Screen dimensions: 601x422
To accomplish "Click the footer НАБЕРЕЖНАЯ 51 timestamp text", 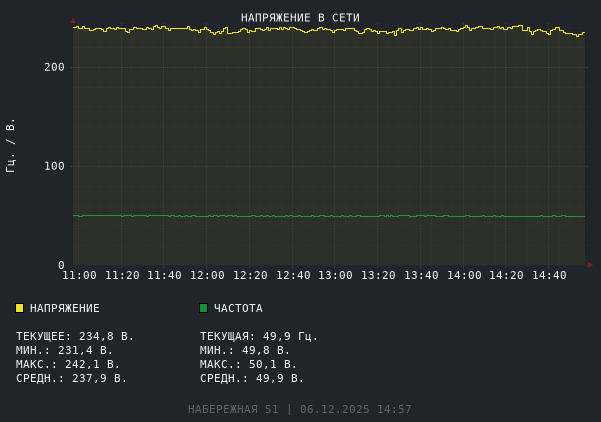I will coord(300,409).
